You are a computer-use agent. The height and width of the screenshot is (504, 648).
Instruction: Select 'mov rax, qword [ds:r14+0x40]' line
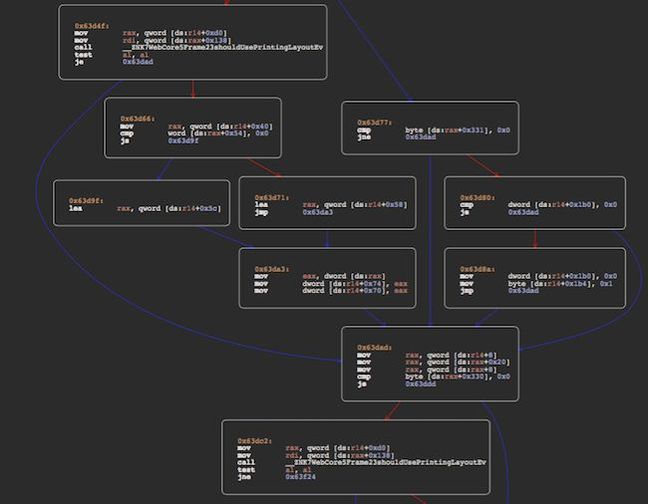click(x=196, y=126)
